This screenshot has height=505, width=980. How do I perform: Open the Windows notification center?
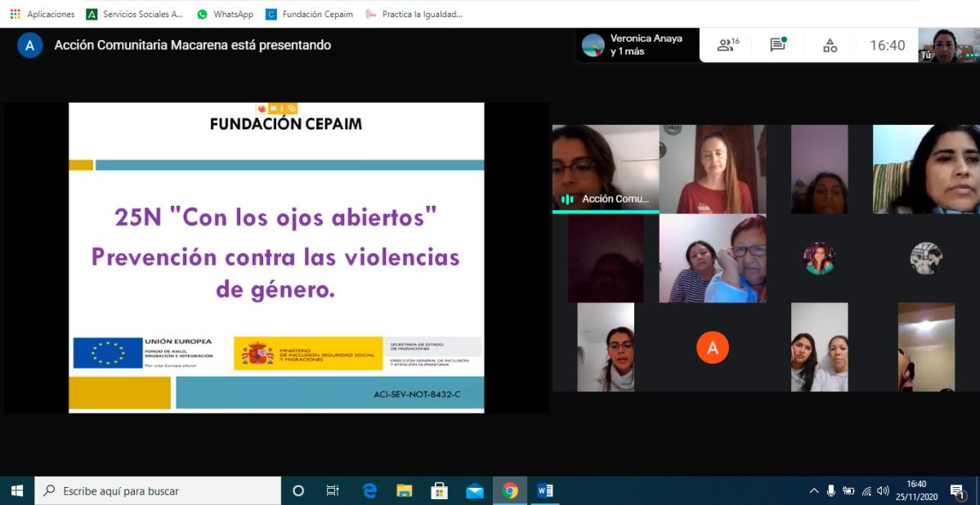(957, 490)
